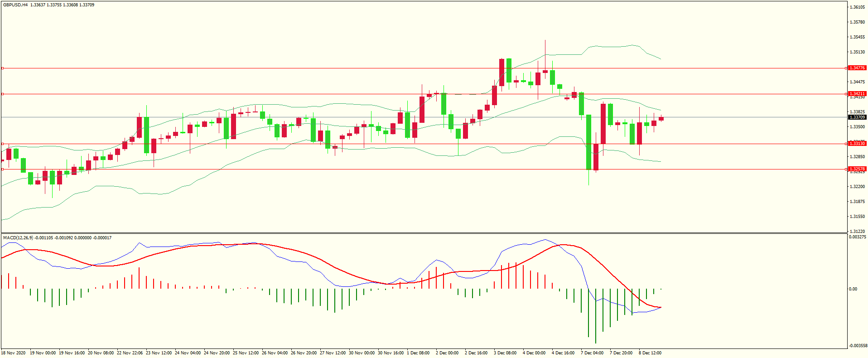Select the horizontal level line at 1.33130
868x358 pixels.
click(317, 144)
